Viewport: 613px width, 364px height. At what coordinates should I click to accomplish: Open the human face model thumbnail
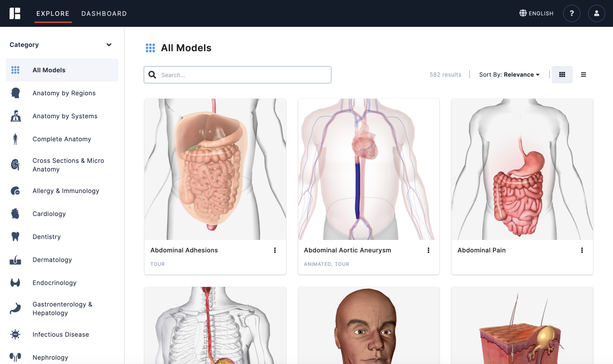pos(369,325)
